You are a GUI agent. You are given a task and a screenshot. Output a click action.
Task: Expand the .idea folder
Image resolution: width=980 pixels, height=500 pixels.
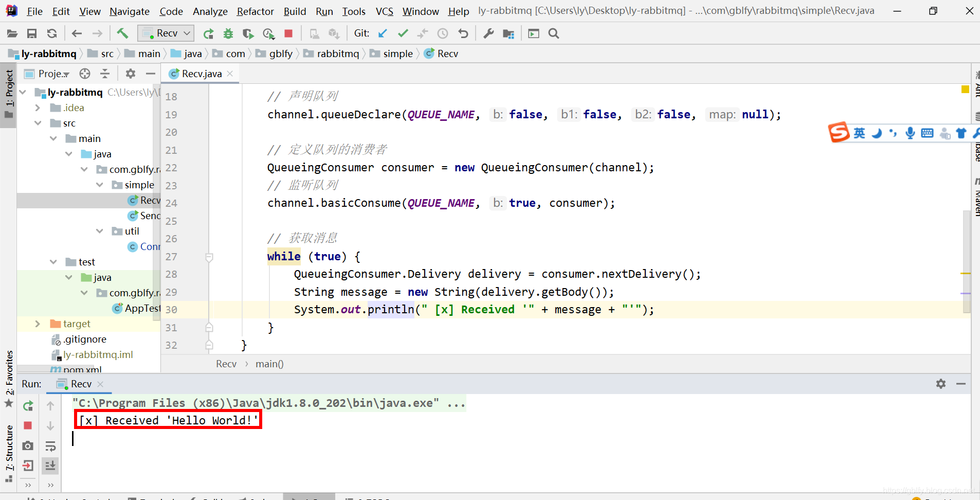click(38, 108)
